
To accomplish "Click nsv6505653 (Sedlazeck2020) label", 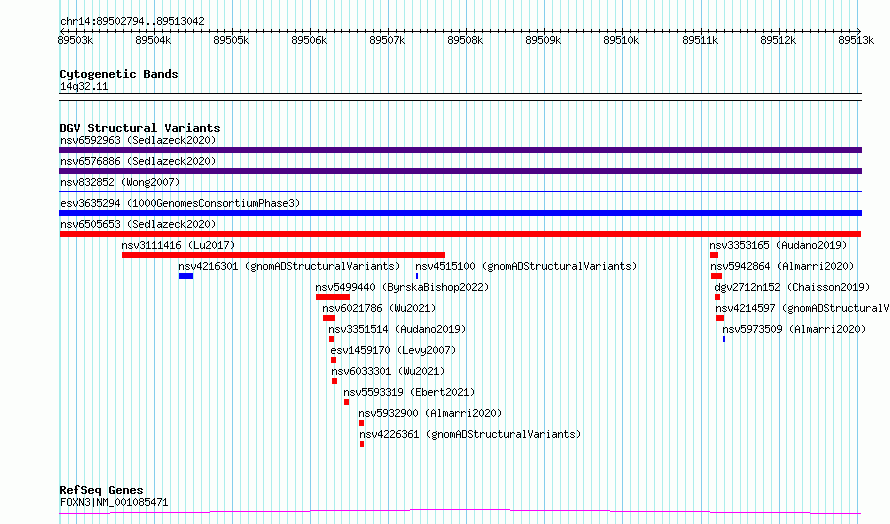I will 138,224.
